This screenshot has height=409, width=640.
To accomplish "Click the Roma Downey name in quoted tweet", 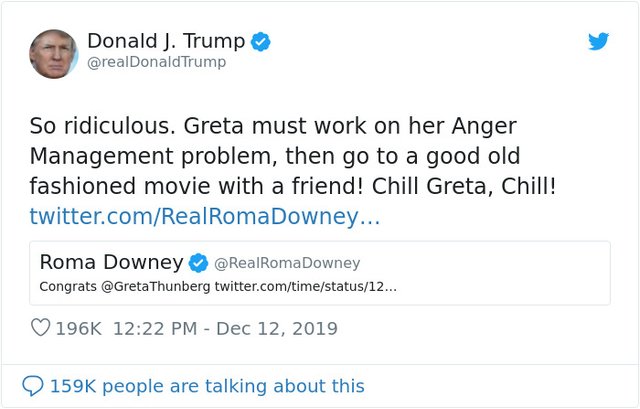I will pos(111,262).
